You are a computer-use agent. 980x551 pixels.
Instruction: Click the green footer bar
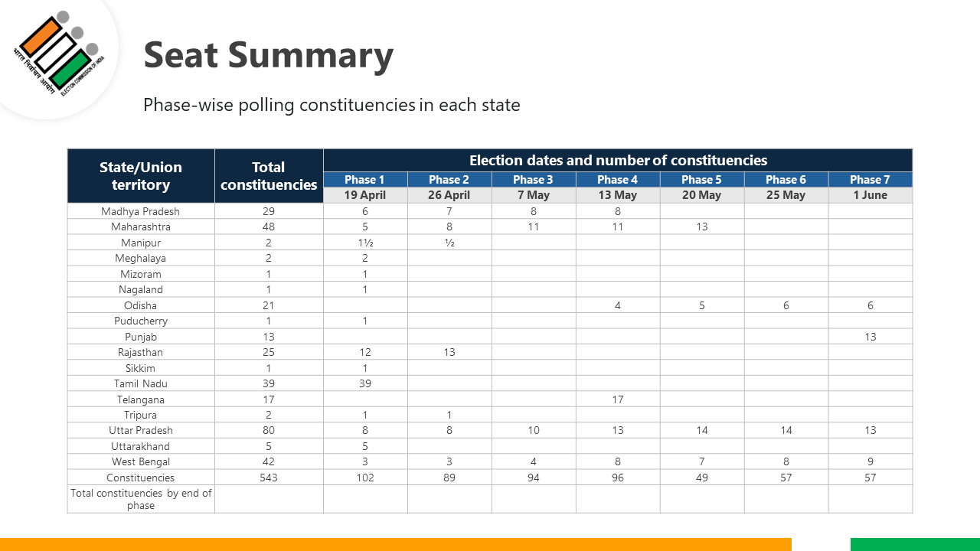pyautogui.click(x=915, y=544)
